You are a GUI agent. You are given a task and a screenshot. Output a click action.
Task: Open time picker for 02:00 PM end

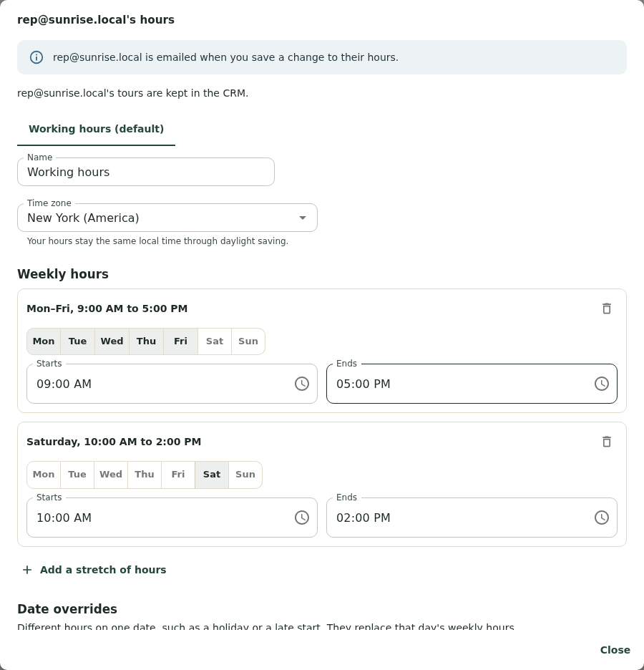602,518
